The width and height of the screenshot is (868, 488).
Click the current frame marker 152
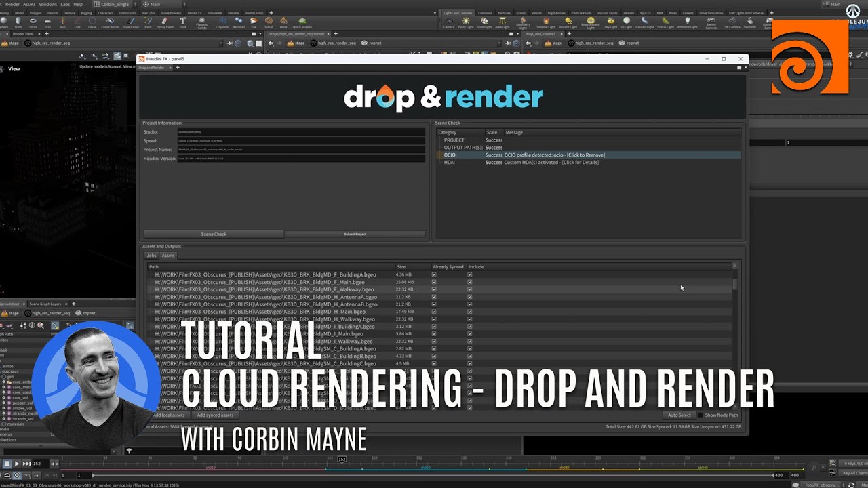click(342, 459)
